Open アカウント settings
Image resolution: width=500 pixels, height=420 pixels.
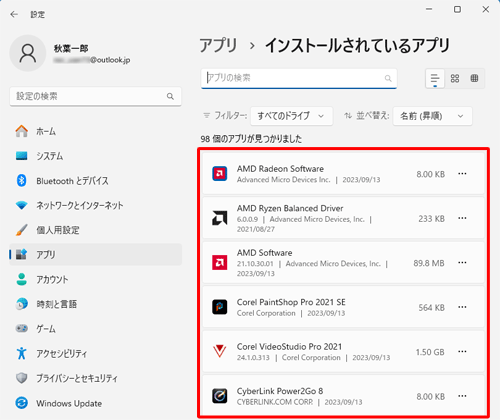click(96, 279)
